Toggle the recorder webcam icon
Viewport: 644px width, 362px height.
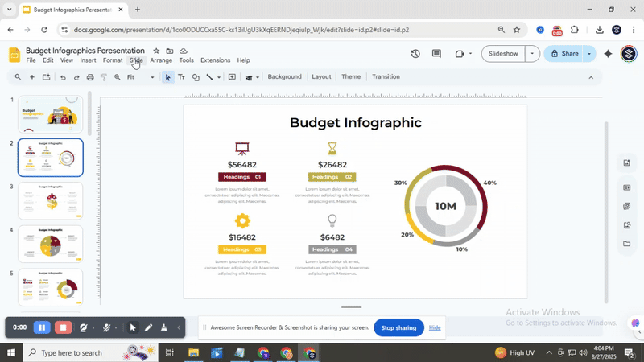pyautogui.click(x=84, y=327)
